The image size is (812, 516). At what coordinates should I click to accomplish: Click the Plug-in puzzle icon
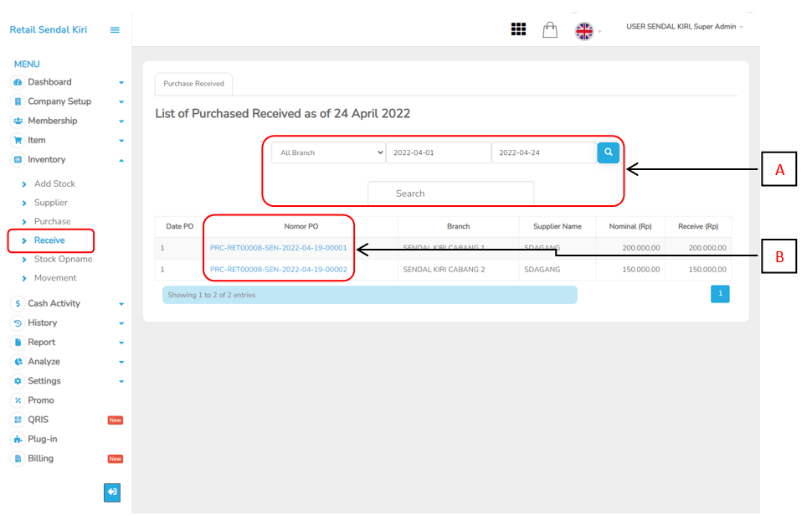18,439
